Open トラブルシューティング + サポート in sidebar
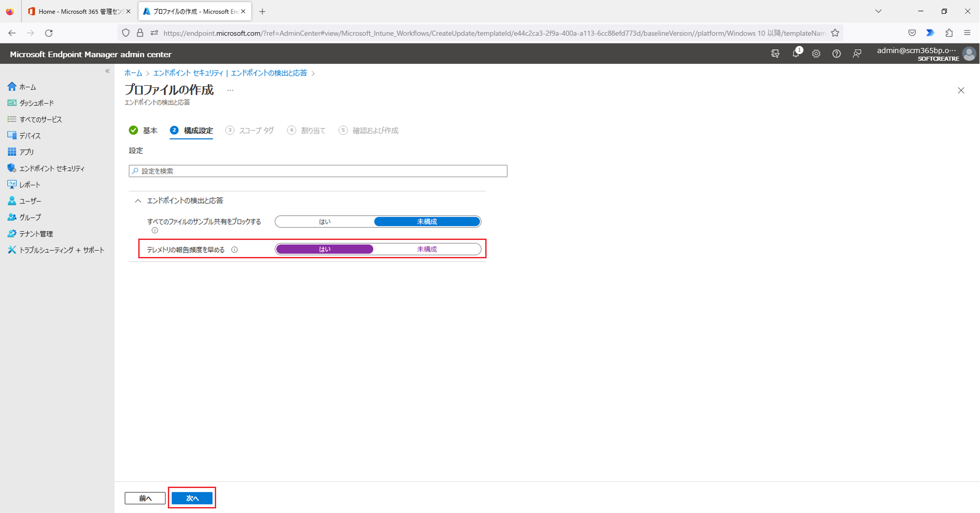Viewport: 980px width, 513px height. [x=62, y=250]
